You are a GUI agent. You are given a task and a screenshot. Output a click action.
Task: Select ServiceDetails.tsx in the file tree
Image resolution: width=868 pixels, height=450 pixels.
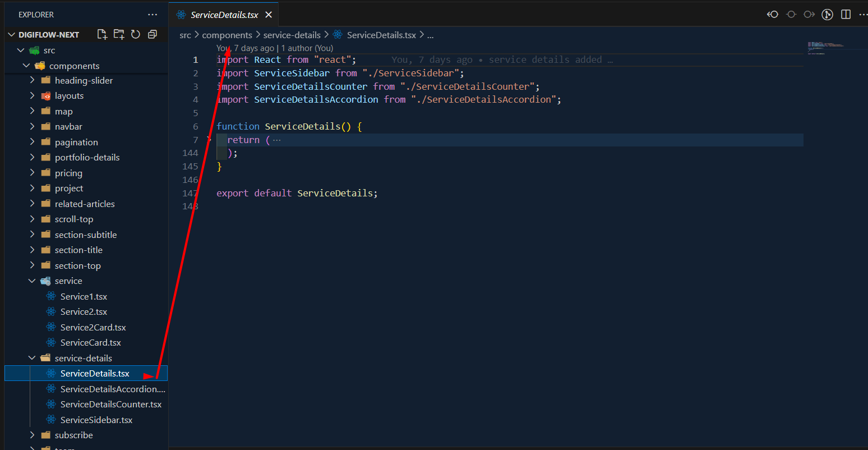[x=86, y=373]
